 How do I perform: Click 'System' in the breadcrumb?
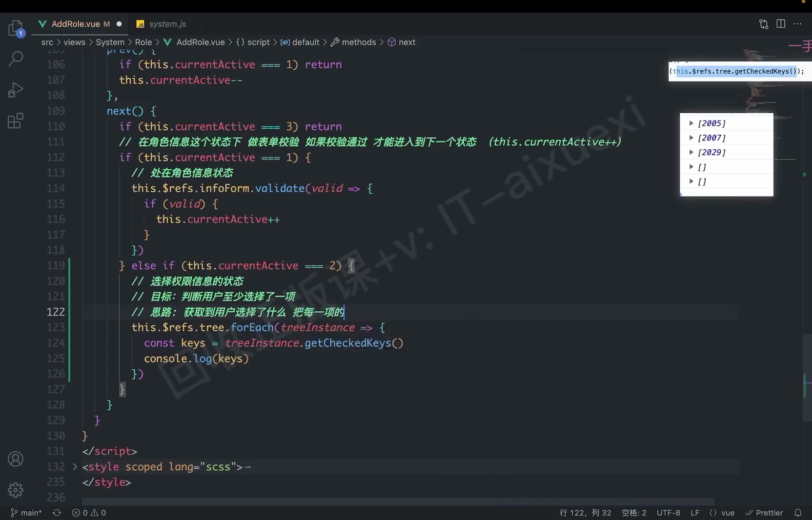[110, 42]
